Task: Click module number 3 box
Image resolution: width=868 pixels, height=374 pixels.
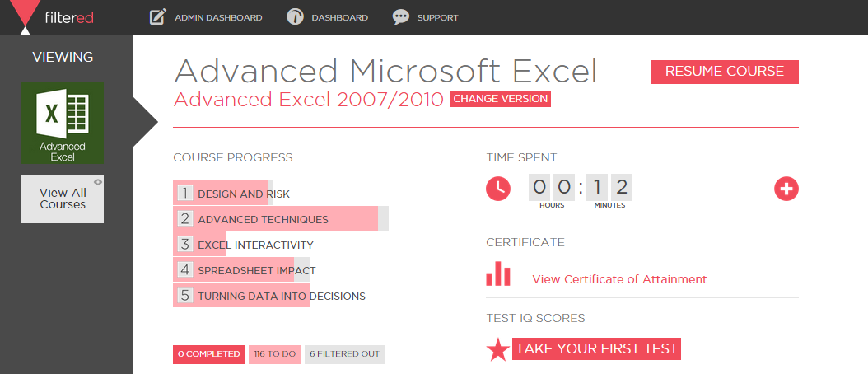Action: tap(185, 245)
